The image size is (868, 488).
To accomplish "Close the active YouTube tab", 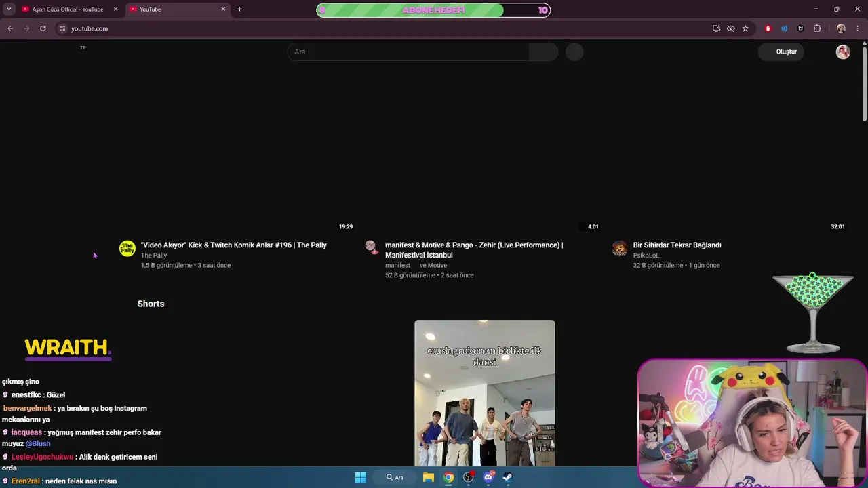I will tap(223, 9).
